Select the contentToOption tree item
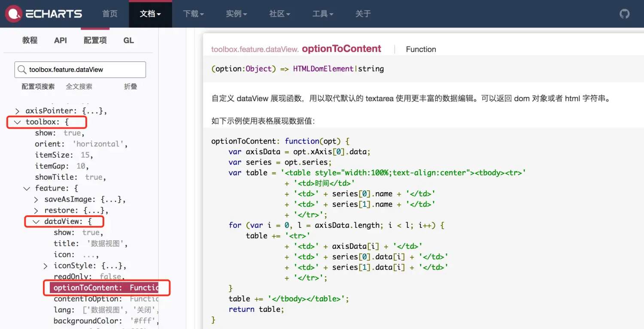644x329 pixels. [x=106, y=299]
